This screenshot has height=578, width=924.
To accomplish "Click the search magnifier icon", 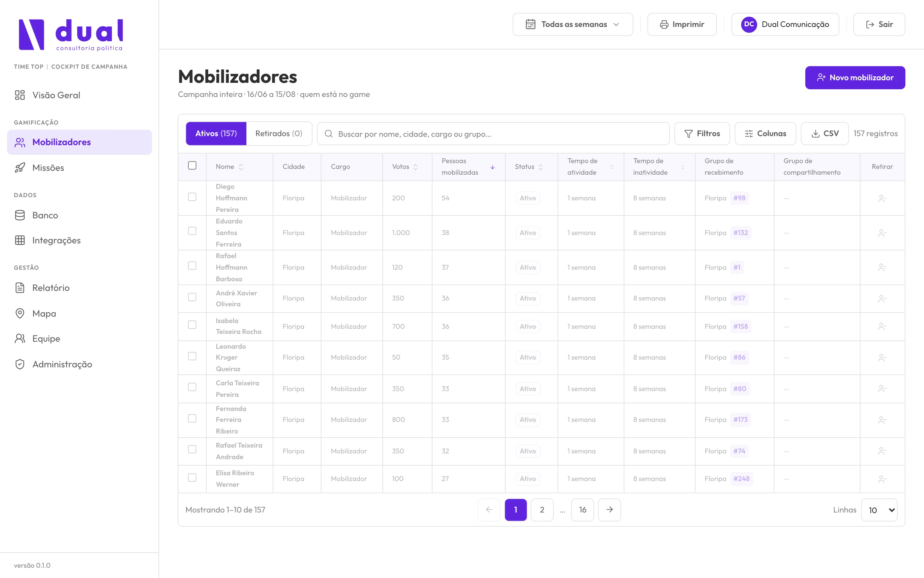I will coord(328,134).
